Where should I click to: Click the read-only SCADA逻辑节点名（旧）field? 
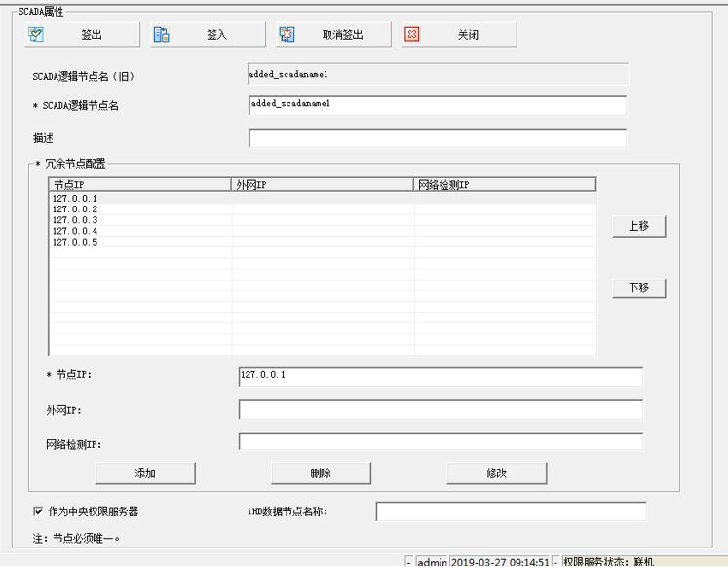pyautogui.click(x=438, y=74)
